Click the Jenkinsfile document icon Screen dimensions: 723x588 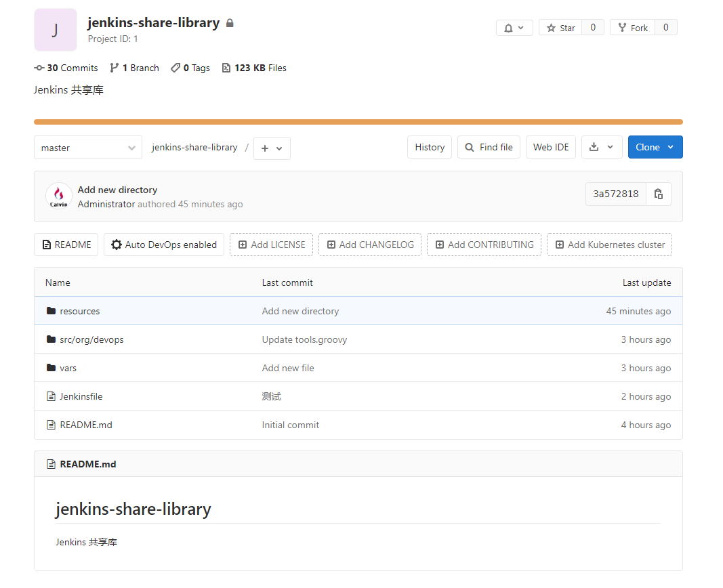(51, 396)
